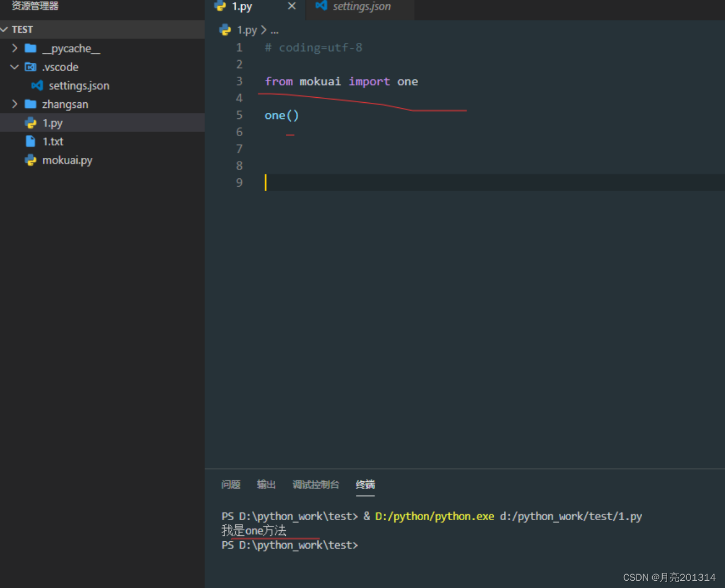
Task: Select the .vscode folder row
Action: tap(102, 67)
